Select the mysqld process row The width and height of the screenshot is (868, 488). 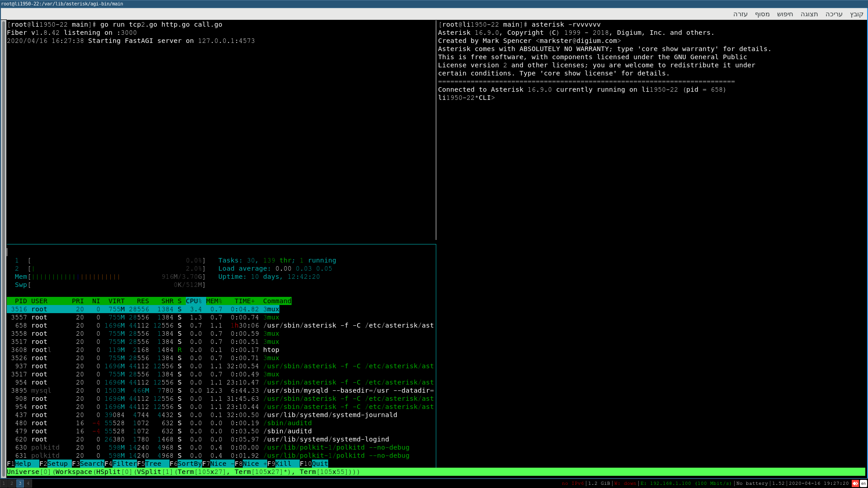coord(221,390)
